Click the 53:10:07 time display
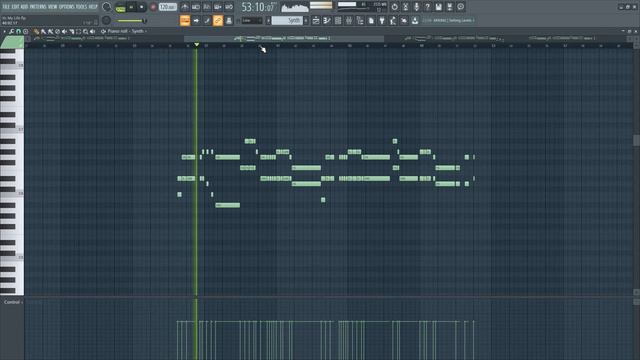Viewport: 640px width, 360px height. click(x=258, y=7)
